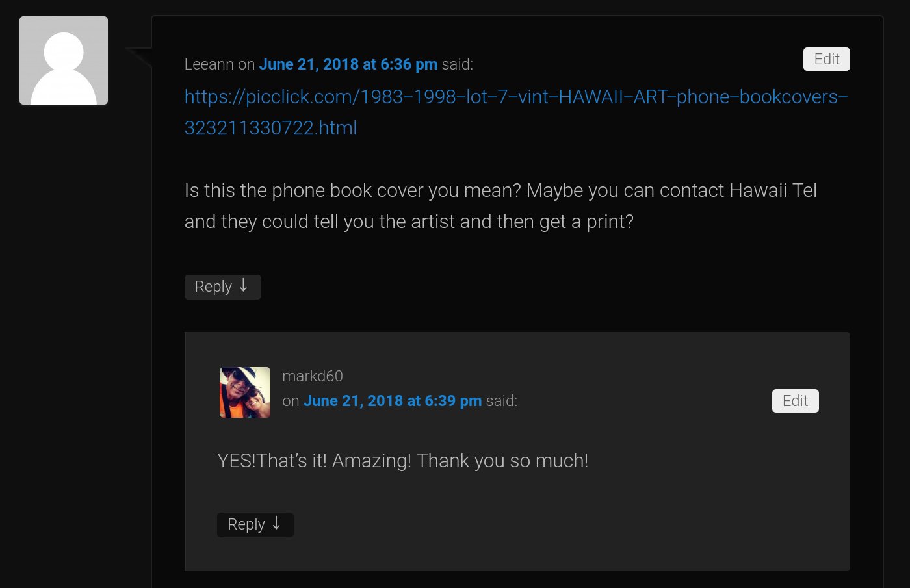Click the "and they could tell you the artist" line
Image resolution: width=910 pixels, height=588 pixels.
[409, 222]
